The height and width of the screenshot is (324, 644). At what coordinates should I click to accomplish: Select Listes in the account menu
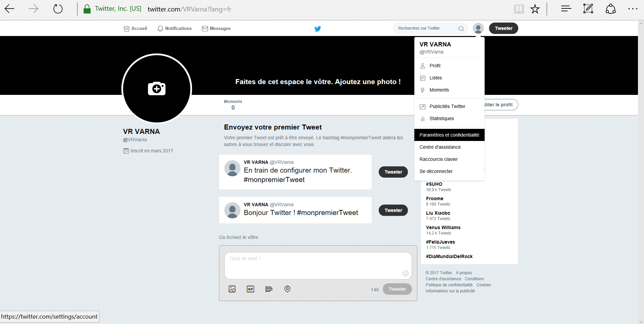click(449, 78)
